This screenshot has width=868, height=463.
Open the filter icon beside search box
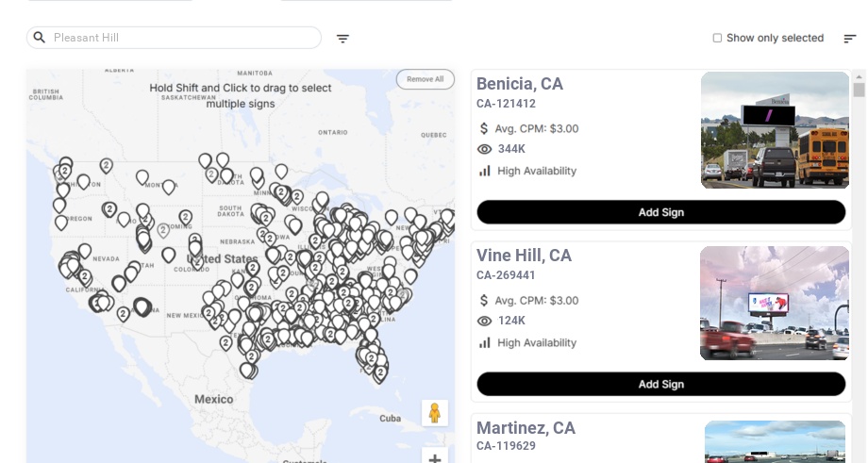(x=342, y=39)
